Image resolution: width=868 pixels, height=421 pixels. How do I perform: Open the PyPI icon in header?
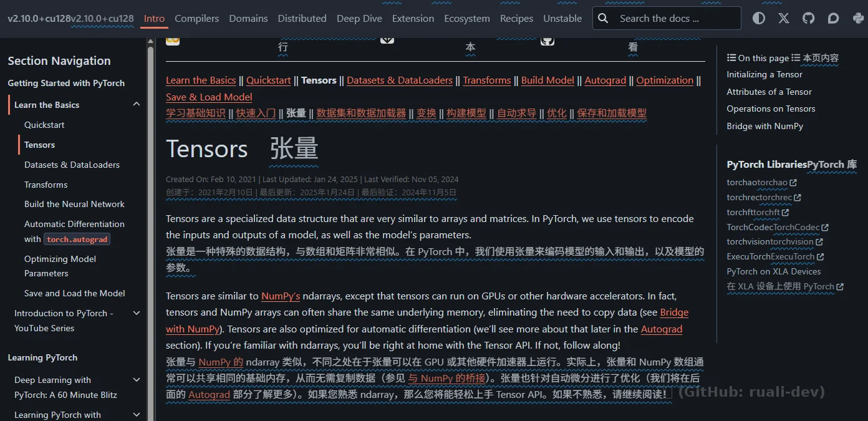tap(858, 19)
